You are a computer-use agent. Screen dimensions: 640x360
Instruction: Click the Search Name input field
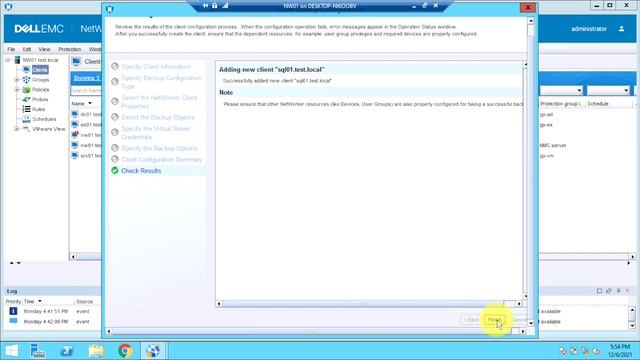tap(87, 90)
